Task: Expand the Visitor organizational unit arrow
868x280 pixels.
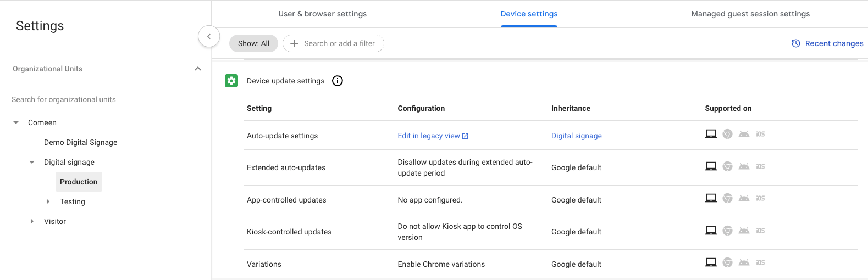Action: [x=32, y=221]
